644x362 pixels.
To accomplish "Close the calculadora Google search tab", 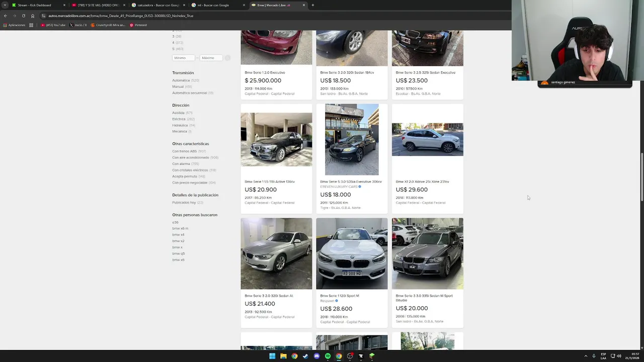I will pyautogui.click(x=184, y=5).
